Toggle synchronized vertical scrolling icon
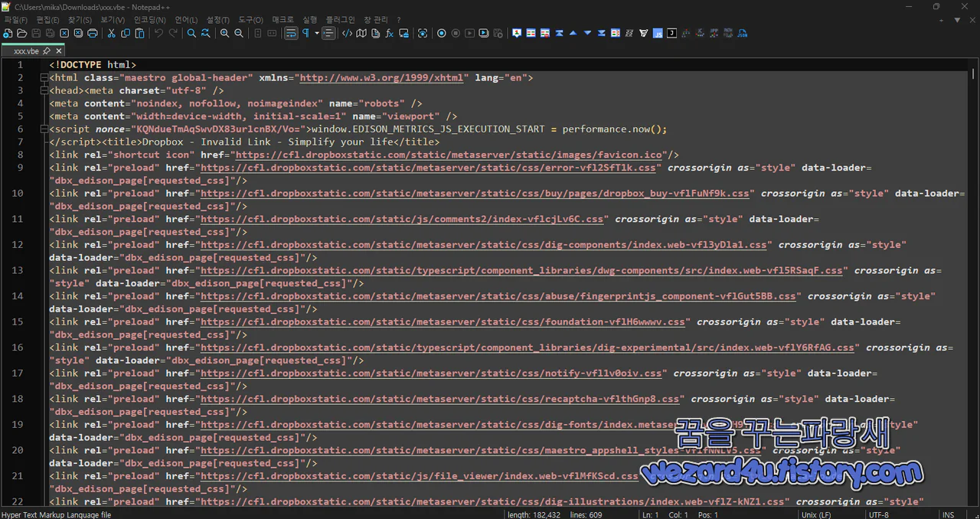 pos(258,34)
